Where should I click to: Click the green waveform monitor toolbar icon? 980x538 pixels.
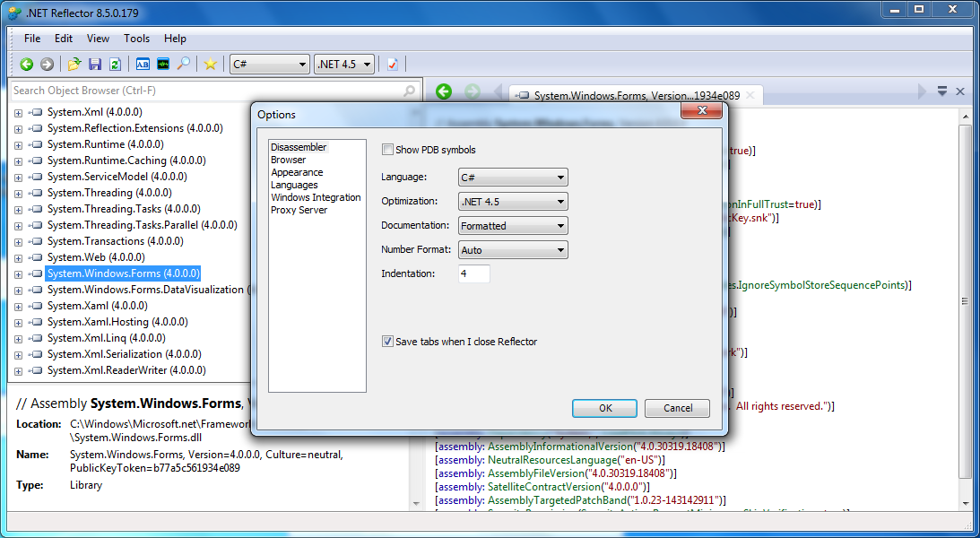[x=163, y=64]
